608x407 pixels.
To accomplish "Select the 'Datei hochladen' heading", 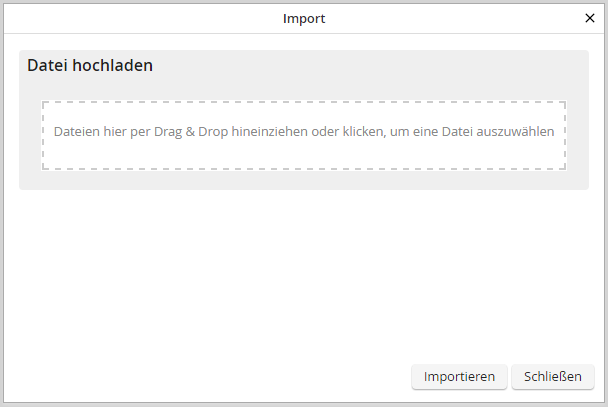I will [x=90, y=66].
